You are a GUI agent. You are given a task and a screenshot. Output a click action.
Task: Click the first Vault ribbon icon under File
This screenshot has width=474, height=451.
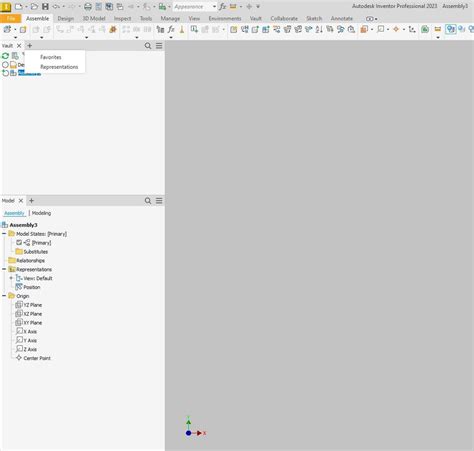[7, 29]
